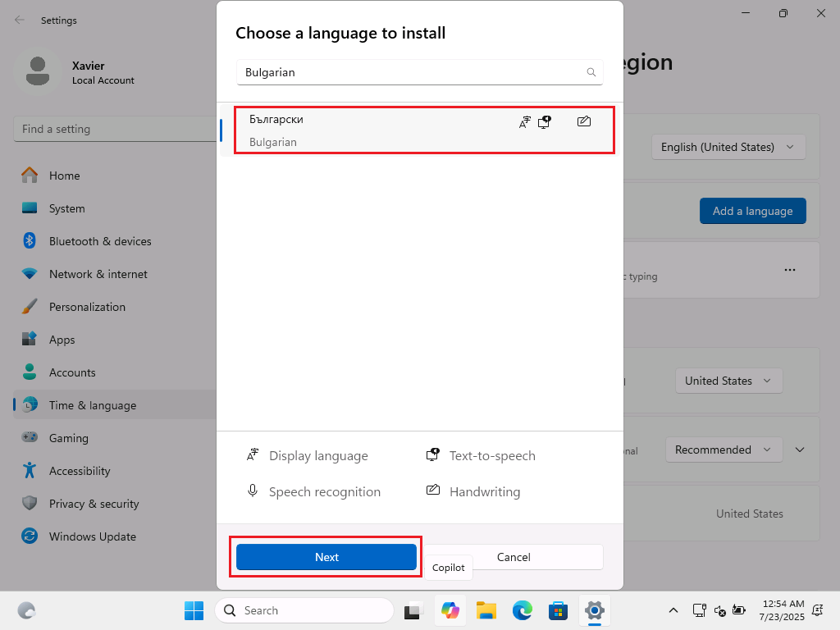
Task: Open the Windows Start menu
Action: click(x=194, y=610)
